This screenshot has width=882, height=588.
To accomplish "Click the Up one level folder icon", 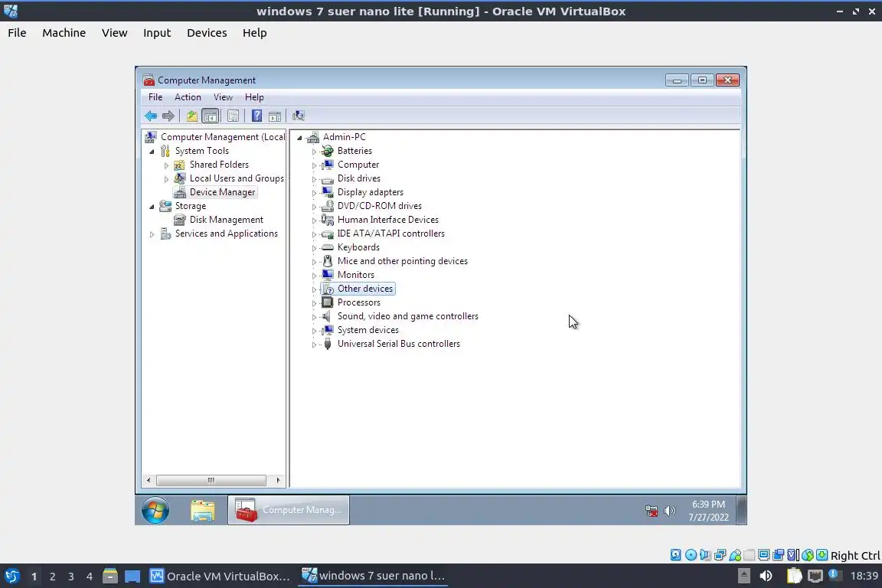I will pos(192,116).
